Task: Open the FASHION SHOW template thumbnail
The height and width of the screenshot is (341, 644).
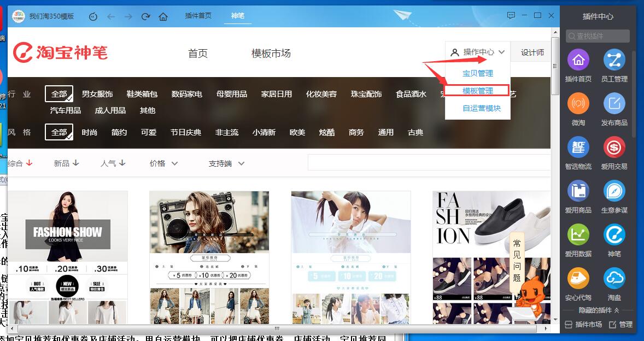Action: point(68,257)
